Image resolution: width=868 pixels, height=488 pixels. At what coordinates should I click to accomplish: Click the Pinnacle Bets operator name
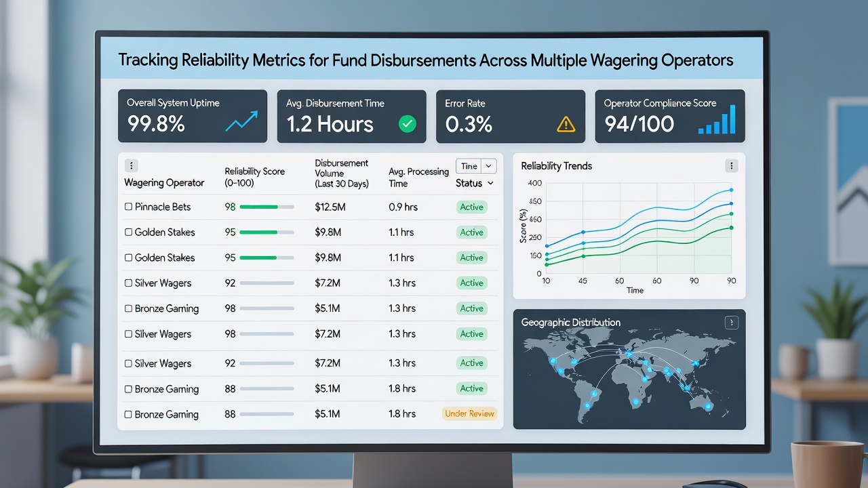163,207
